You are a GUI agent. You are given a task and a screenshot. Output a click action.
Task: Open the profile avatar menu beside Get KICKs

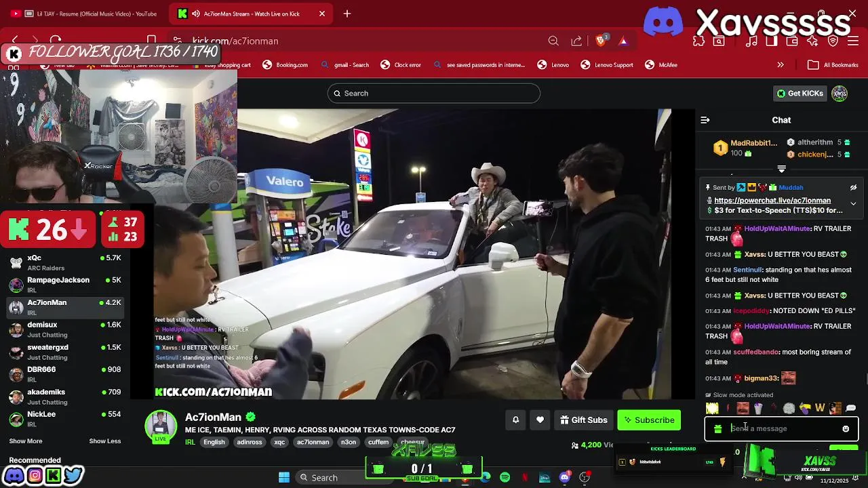coord(840,94)
